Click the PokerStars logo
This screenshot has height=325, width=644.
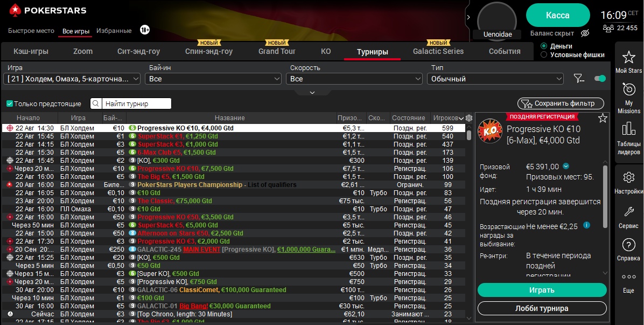(x=47, y=10)
